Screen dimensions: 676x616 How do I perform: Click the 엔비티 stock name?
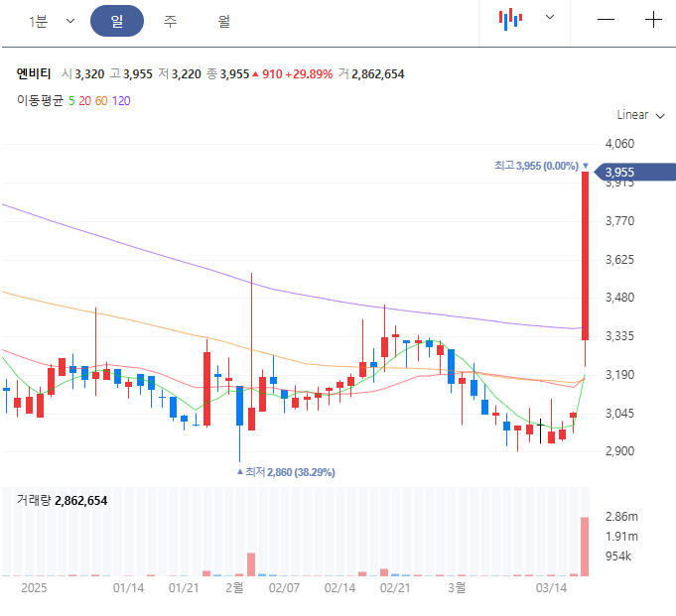34,73
